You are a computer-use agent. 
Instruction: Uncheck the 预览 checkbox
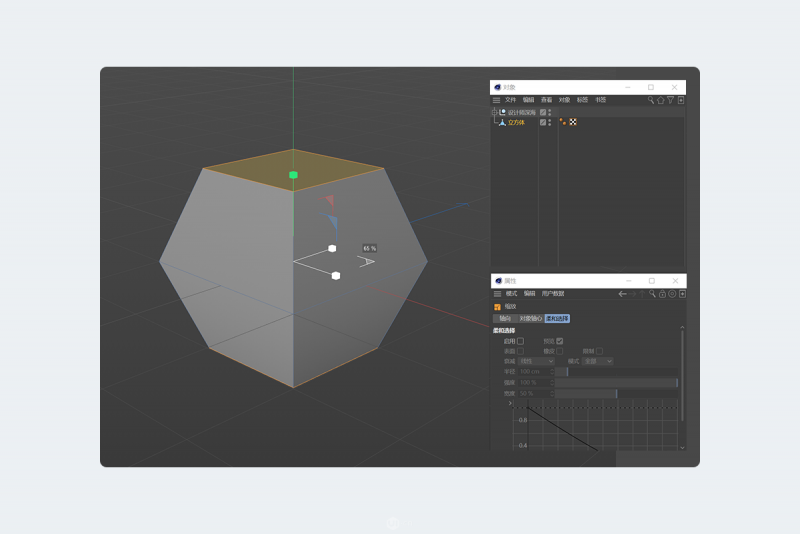tap(560, 341)
